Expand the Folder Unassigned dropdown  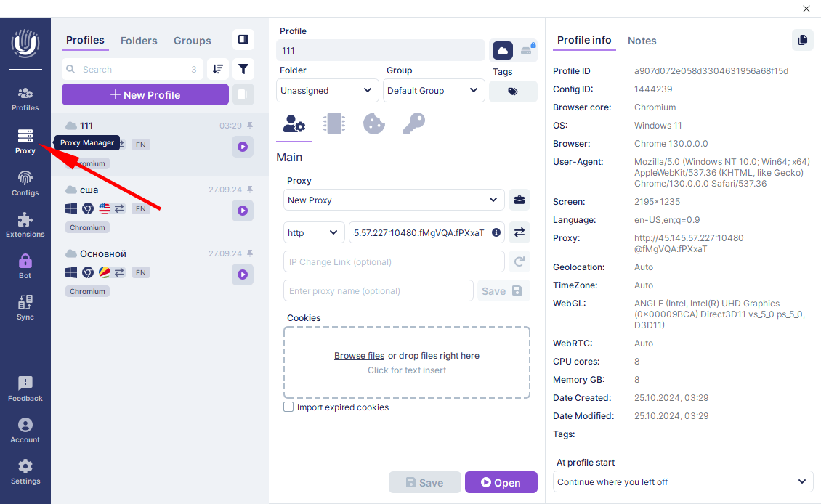(327, 91)
